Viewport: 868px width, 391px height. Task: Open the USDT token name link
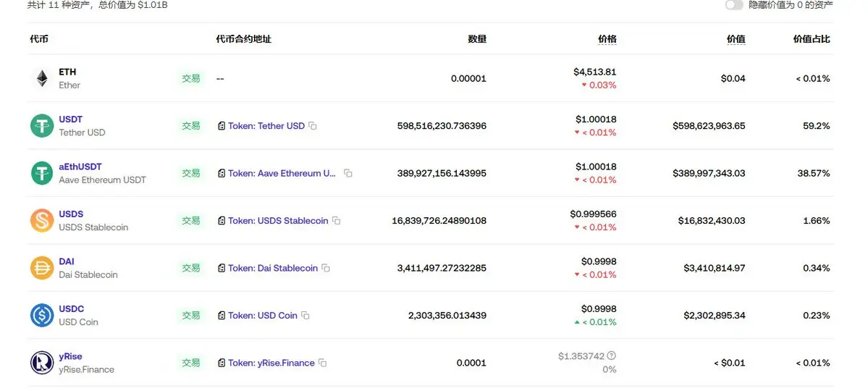70,119
